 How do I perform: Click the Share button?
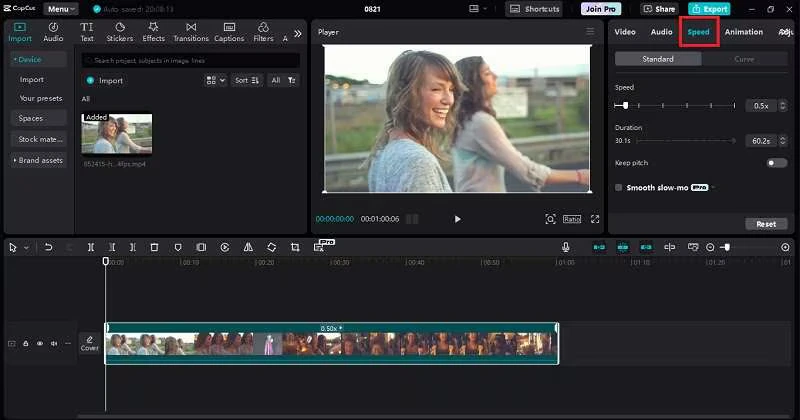pyautogui.click(x=659, y=9)
